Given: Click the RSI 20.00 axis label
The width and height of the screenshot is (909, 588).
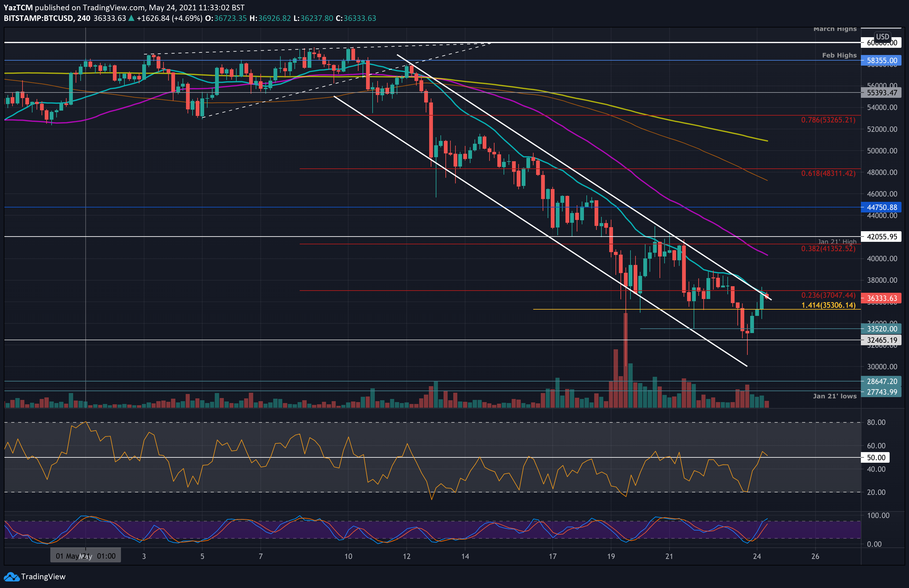Looking at the screenshot, I should [x=876, y=492].
